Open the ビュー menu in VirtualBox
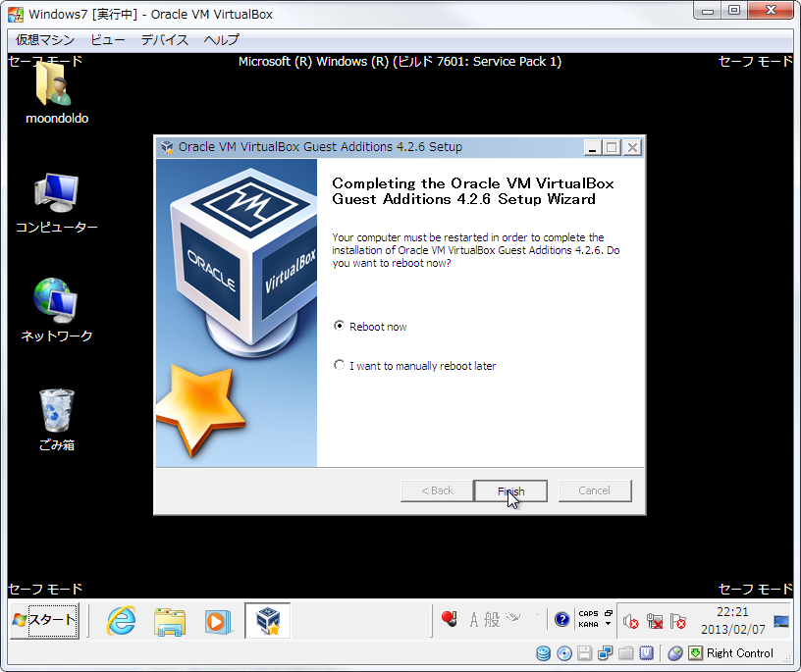This screenshot has width=801, height=672. pos(108,40)
